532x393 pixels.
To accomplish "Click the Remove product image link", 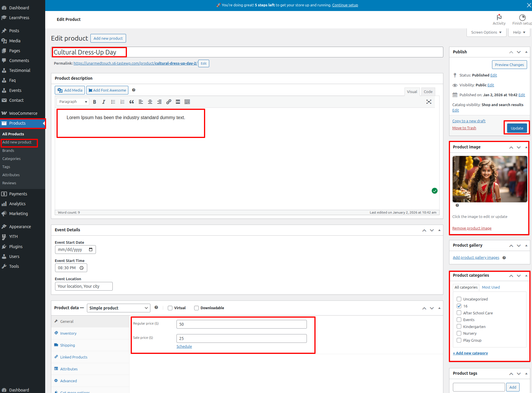I will pos(472,228).
